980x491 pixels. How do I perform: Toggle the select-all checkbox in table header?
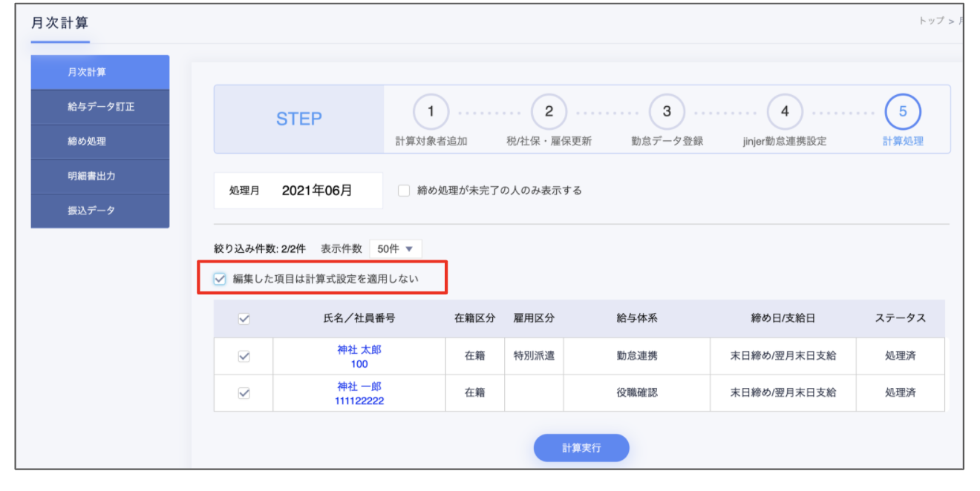click(x=244, y=319)
